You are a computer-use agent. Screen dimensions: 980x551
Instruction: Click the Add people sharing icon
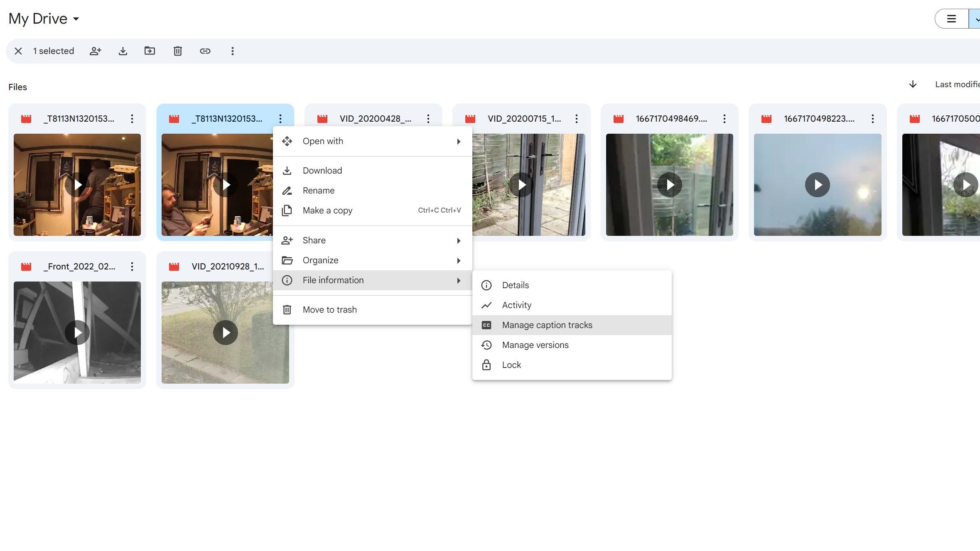pos(96,51)
